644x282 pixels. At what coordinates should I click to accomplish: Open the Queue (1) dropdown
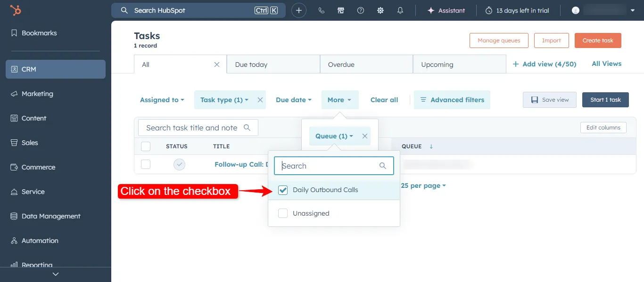(334, 136)
